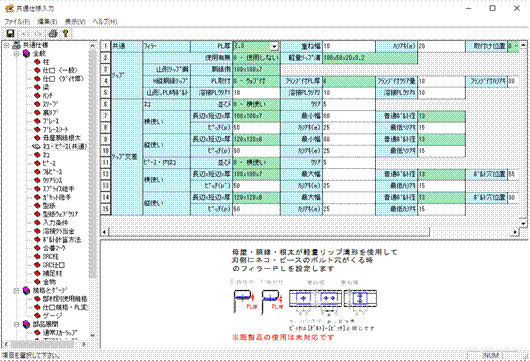Collapse the 部品展開 tree node
The height and width of the screenshot is (361, 530).
click(x=16, y=324)
